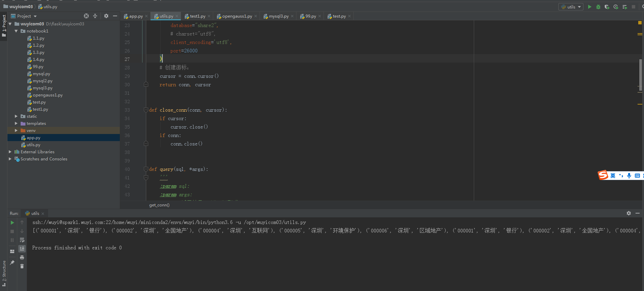Run utils with coverage shield icon
Screen dimensions: 644x291
[x=607, y=7]
